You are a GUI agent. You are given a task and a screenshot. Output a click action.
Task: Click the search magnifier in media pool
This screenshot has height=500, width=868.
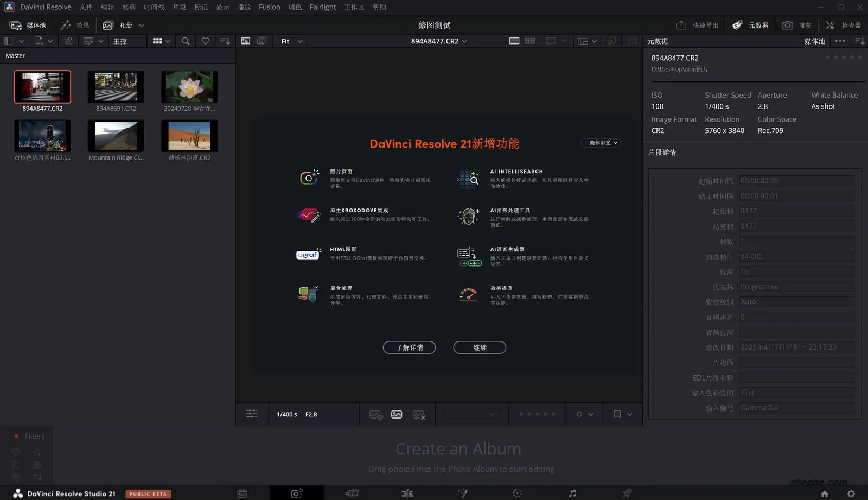click(x=186, y=41)
